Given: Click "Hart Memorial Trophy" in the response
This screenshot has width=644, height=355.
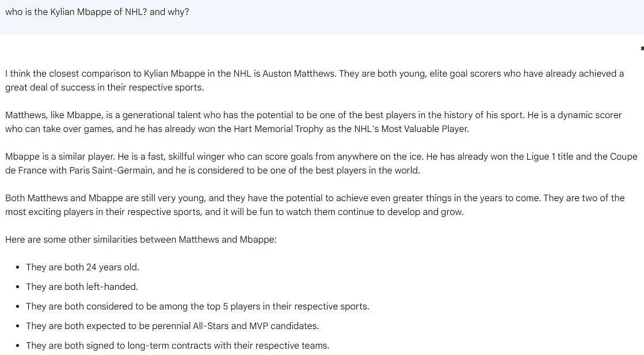Looking at the screenshot, I should [279, 129].
